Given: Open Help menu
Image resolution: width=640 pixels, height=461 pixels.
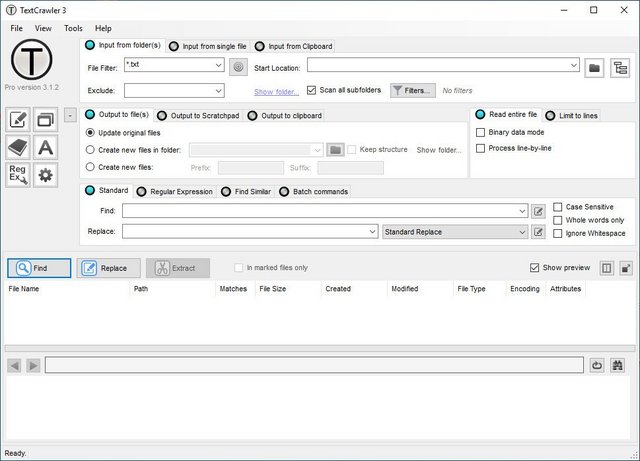Looking at the screenshot, I should click(x=103, y=28).
